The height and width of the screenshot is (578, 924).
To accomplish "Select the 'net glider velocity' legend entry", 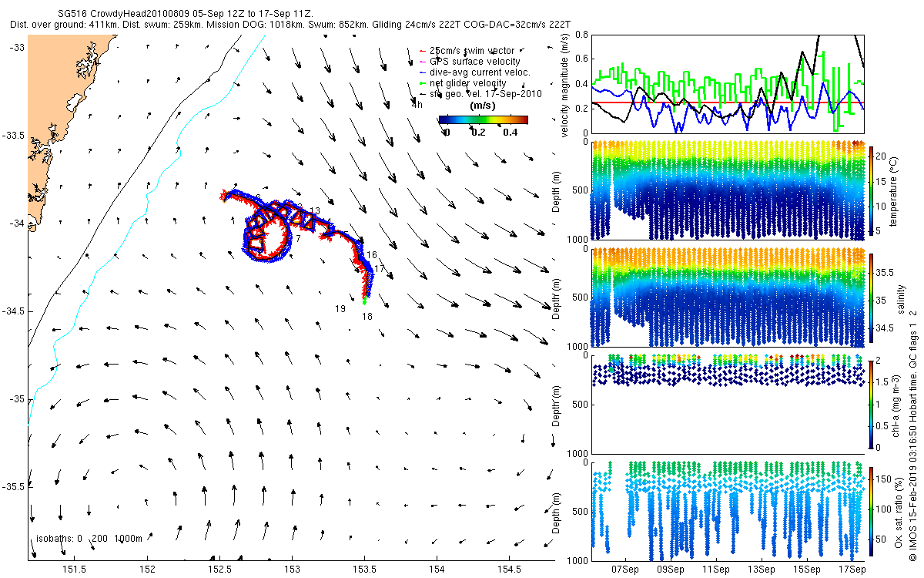I will click(468, 82).
